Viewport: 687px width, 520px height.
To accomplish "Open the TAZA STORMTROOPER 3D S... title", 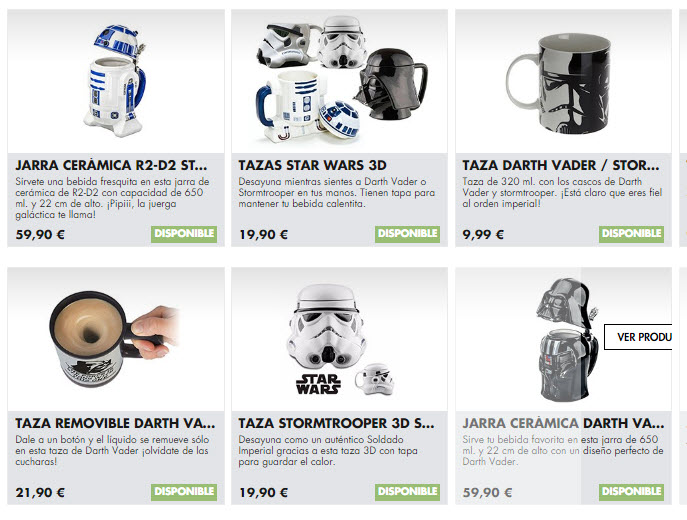I will click(336, 423).
